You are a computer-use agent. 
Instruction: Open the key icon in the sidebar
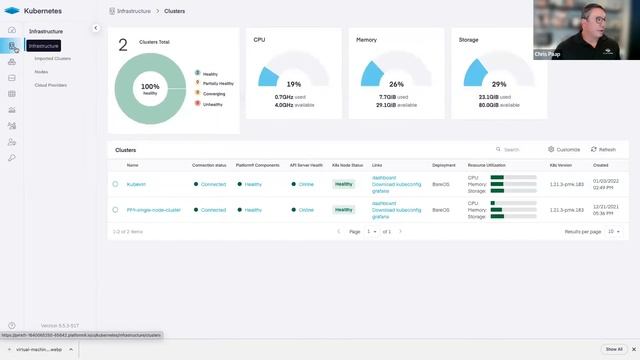pos(12,158)
